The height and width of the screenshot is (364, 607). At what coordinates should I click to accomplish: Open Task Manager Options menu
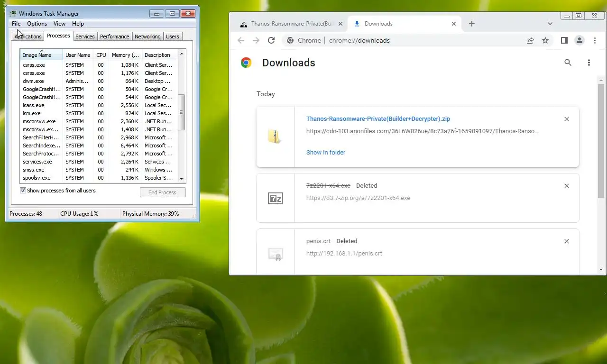click(x=37, y=24)
